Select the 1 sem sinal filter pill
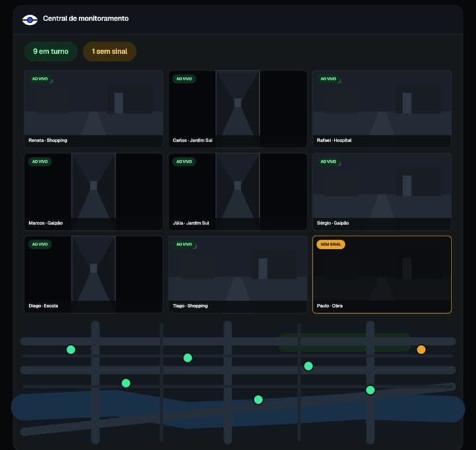Viewport: 476px width, 450px height. coord(110,52)
